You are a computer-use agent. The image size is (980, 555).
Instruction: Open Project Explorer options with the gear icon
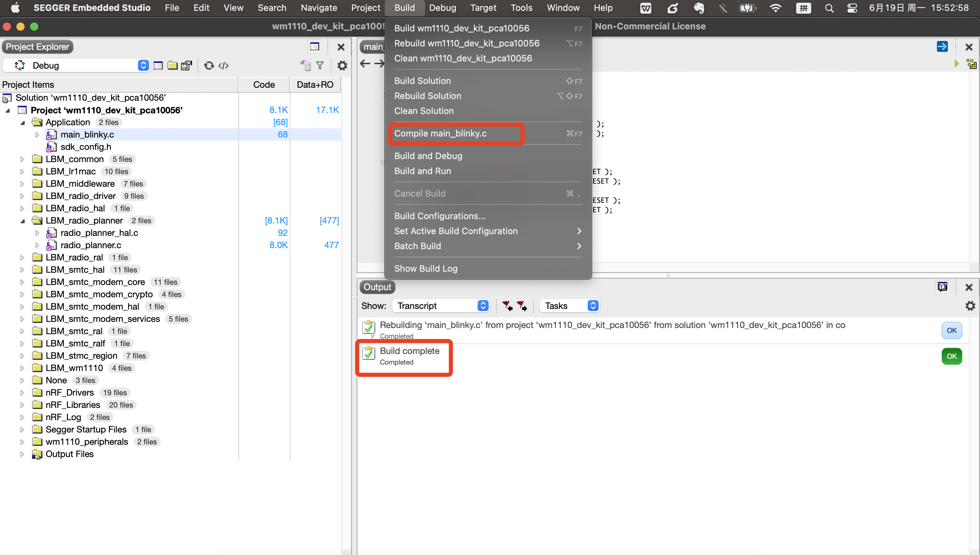(x=342, y=65)
